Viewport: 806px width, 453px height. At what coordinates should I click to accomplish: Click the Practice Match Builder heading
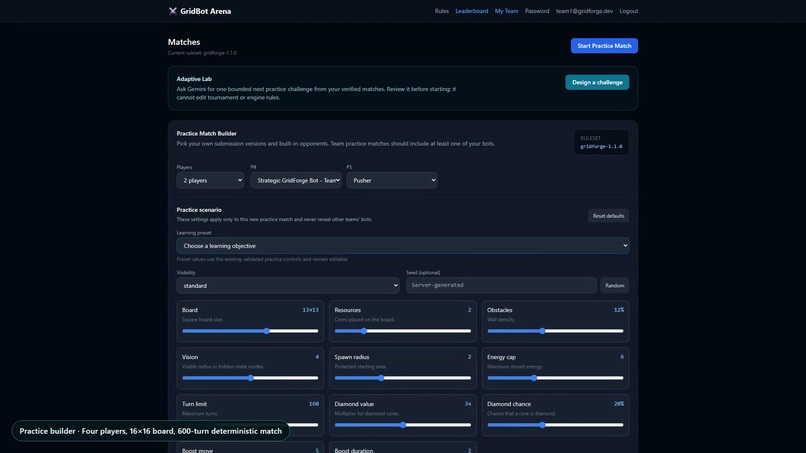tap(206, 133)
